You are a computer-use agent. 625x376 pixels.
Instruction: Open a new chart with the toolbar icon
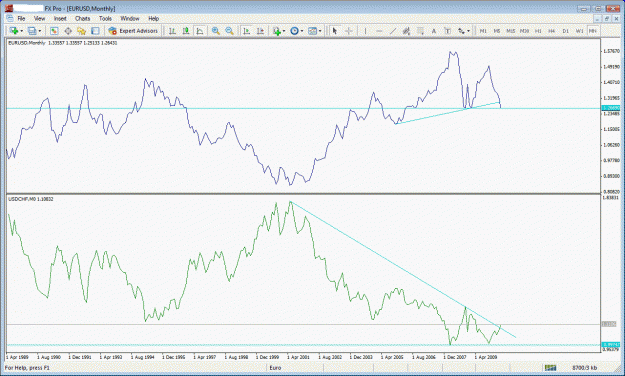(x=14, y=31)
